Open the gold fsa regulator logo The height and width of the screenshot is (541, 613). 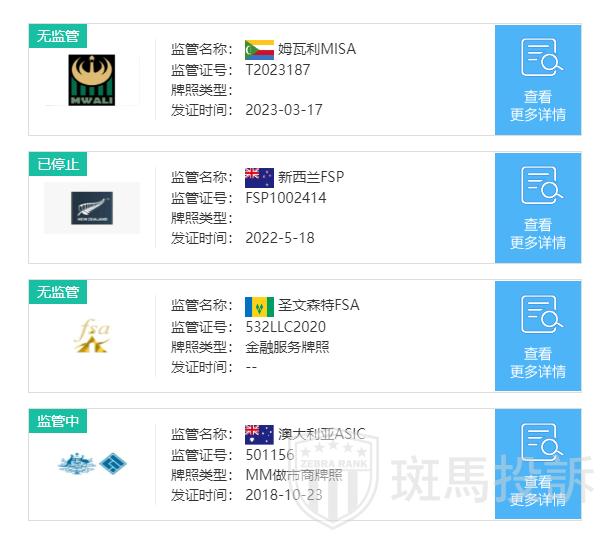[x=92, y=336]
